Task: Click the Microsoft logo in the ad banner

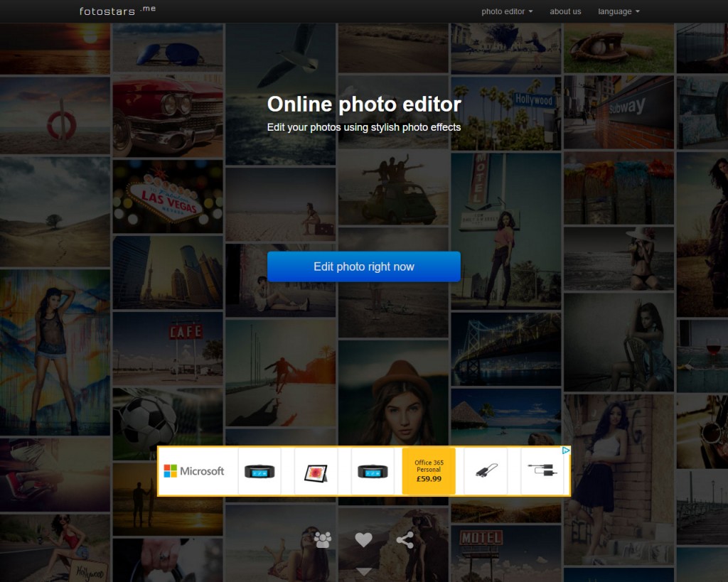Action: point(195,470)
